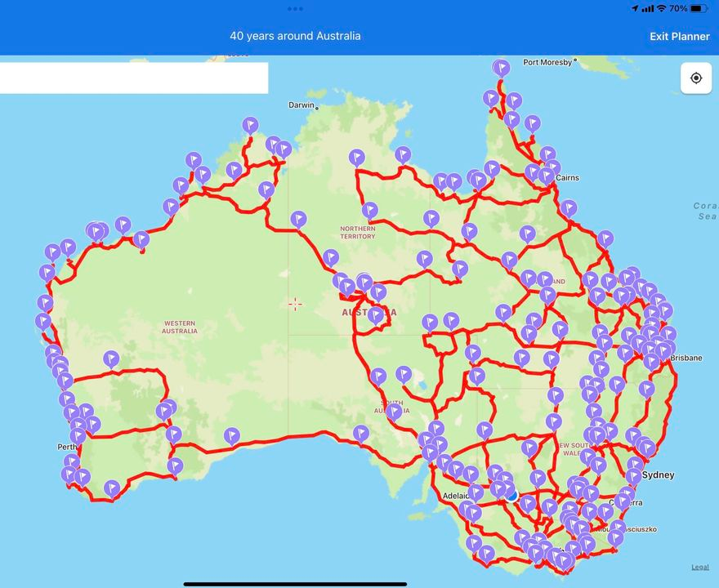The image size is (719, 588).
Task: Tap the Western Australia state label
Action: (x=179, y=327)
